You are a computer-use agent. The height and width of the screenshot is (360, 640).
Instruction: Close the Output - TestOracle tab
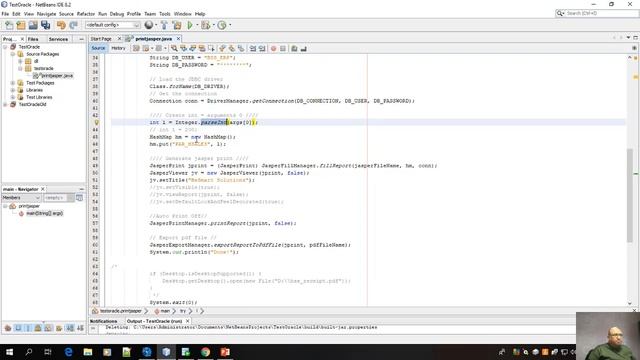[188, 321]
